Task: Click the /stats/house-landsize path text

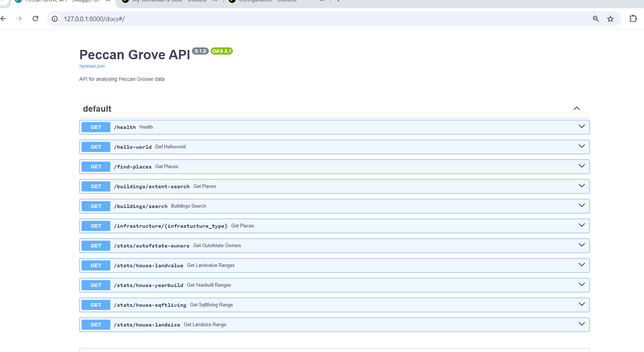Action: (x=147, y=325)
